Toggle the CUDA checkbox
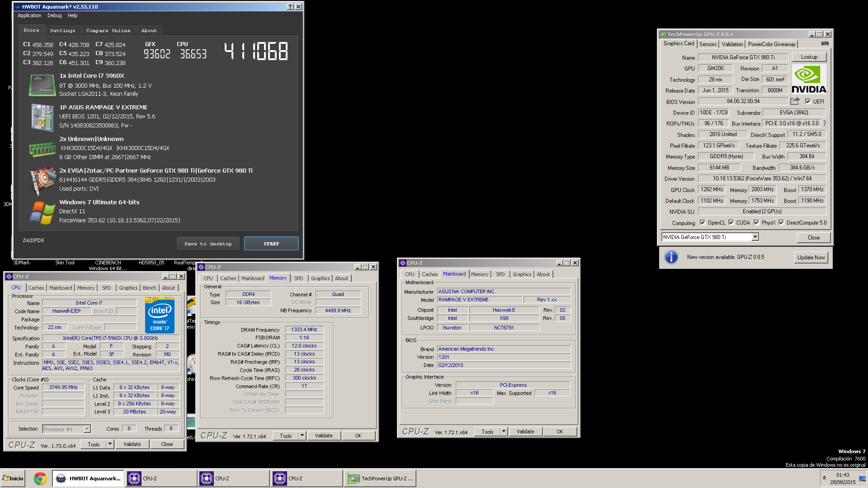The width and height of the screenshot is (868, 488). click(731, 222)
